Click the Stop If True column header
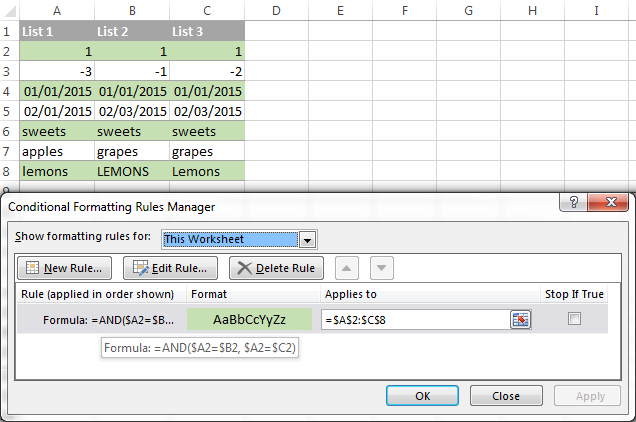 click(x=574, y=294)
